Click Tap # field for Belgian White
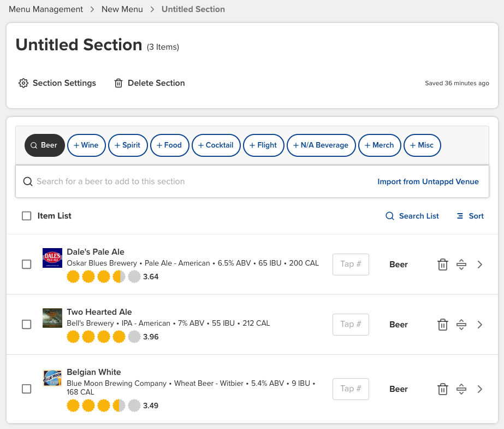This screenshot has width=504, height=429. pos(351,389)
